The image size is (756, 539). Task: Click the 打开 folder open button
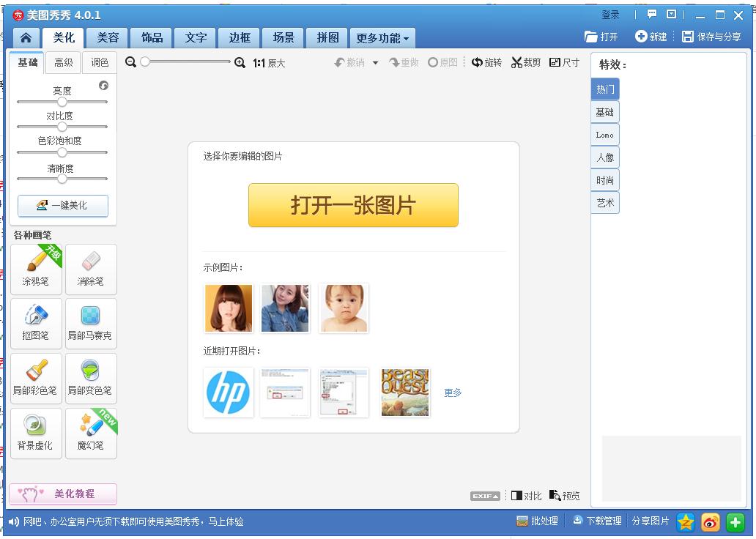[601, 37]
